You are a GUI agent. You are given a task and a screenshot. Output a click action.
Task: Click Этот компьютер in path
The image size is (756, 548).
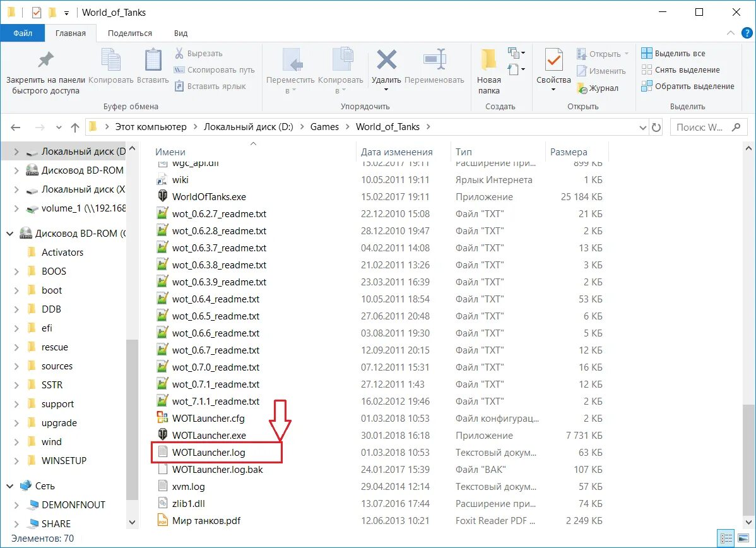pos(150,127)
